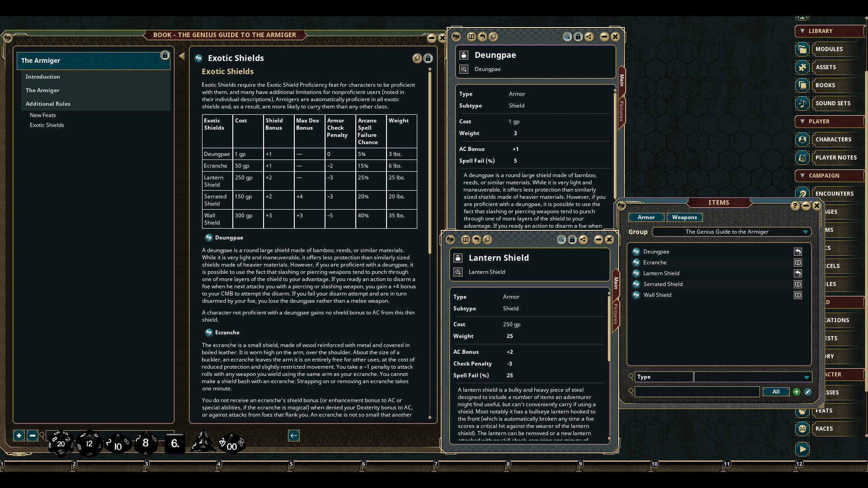This screenshot has width=868, height=488.
Task: Click the share icon on the Deungpae window
Action: coord(590,37)
